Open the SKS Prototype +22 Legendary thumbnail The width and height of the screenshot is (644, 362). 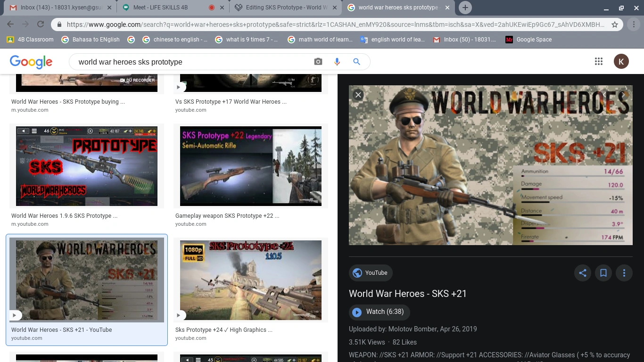click(251, 166)
